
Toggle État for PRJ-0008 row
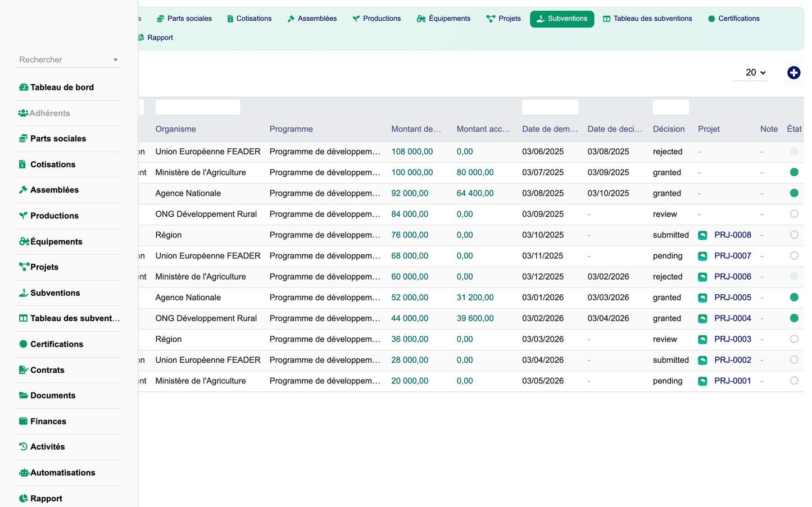(794, 235)
